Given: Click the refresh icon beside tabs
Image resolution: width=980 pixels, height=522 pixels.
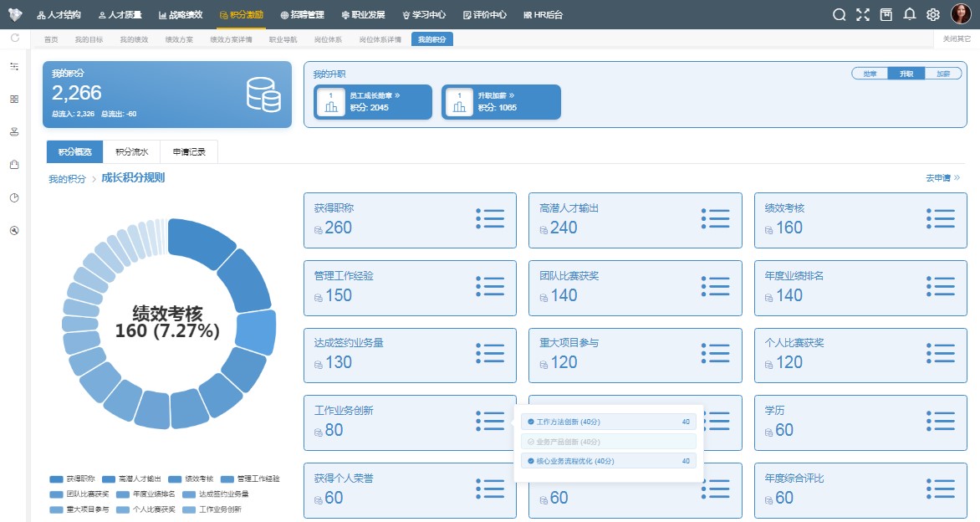Looking at the screenshot, I should click(x=14, y=38).
